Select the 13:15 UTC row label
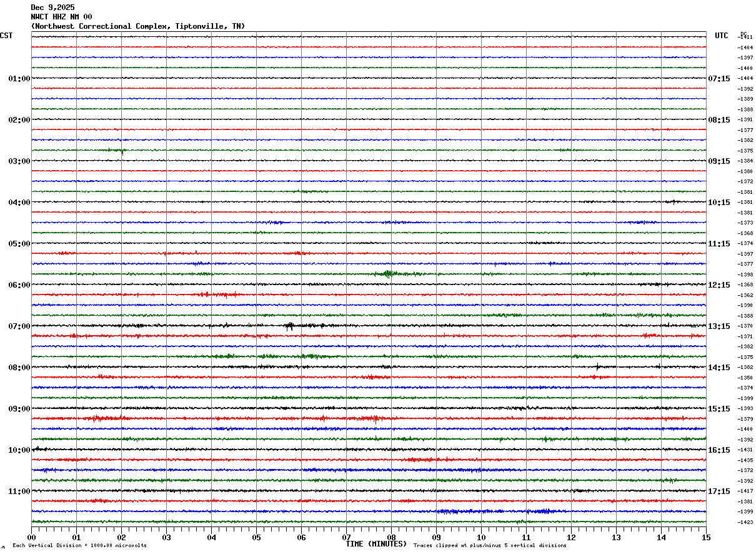756x554 pixels. (x=719, y=326)
